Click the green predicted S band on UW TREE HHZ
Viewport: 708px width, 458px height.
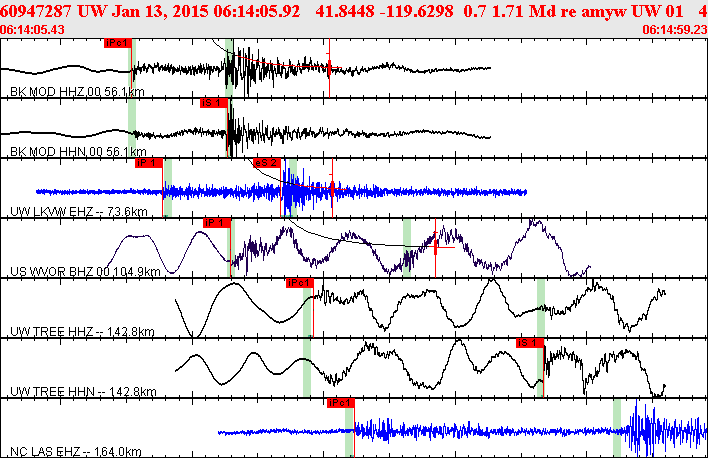coord(541,308)
